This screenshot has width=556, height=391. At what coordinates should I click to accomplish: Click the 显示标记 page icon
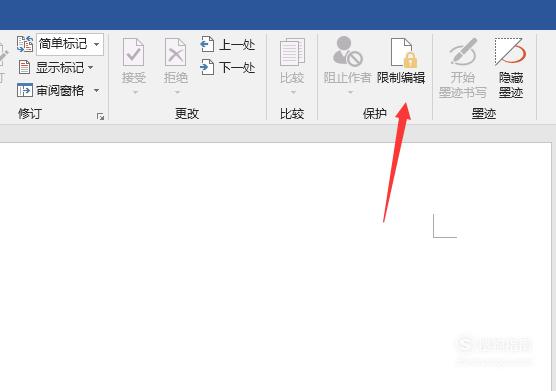[x=24, y=67]
